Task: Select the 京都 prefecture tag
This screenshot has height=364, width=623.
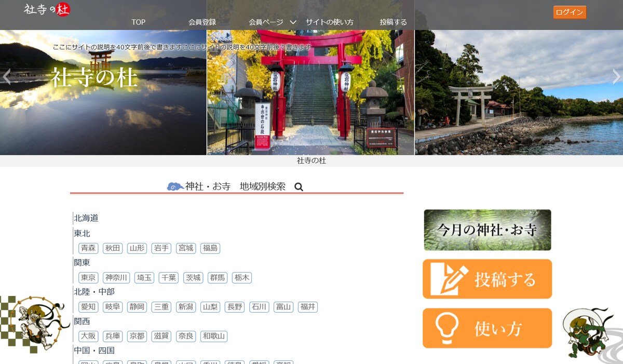Action: point(137,336)
